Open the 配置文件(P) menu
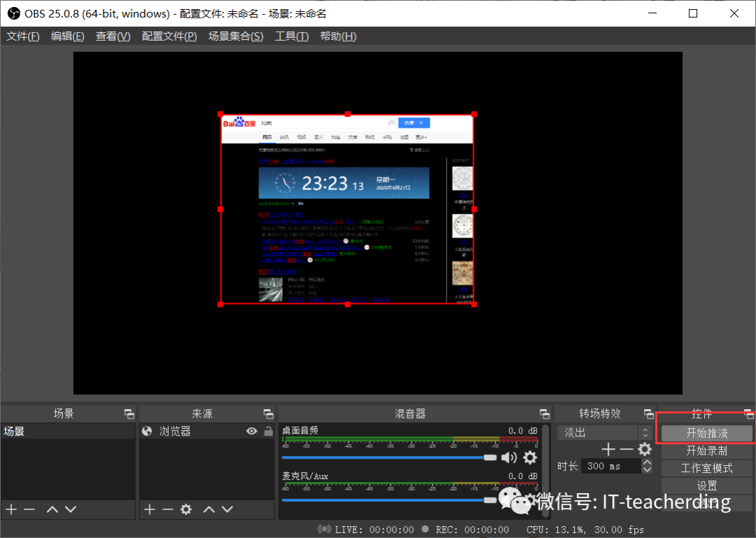 (x=169, y=36)
